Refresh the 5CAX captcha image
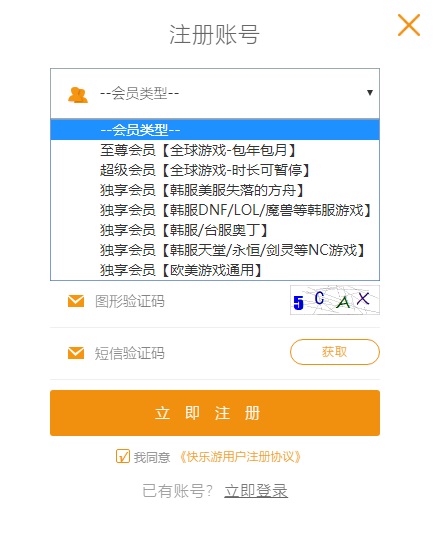This screenshot has height=546, width=437. click(x=335, y=300)
